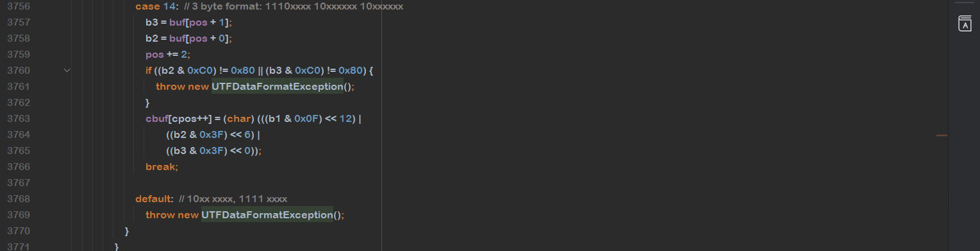Place cursor on 'break;' statement
980x251 pixels.
pos(162,167)
